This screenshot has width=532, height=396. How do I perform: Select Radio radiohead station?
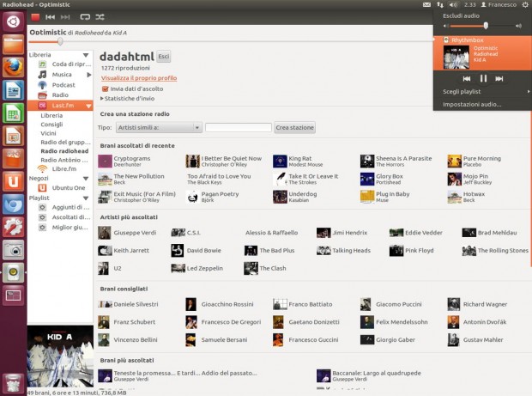point(64,151)
